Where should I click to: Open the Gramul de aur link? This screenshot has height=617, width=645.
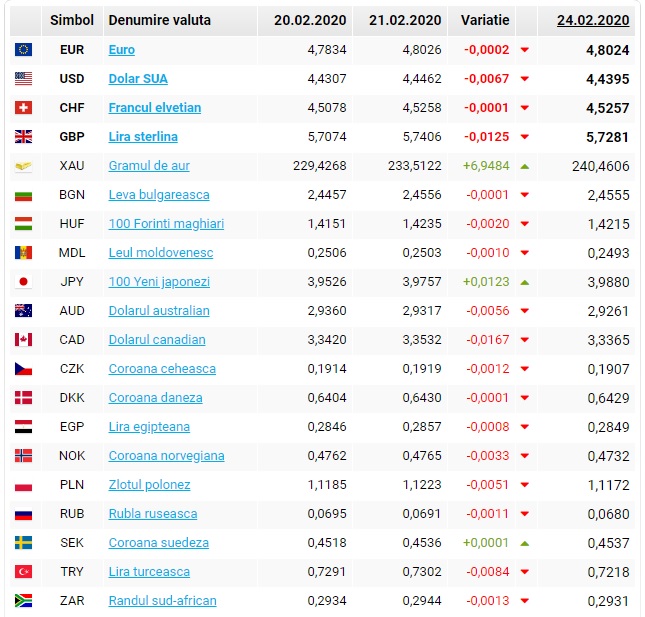point(149,166)
